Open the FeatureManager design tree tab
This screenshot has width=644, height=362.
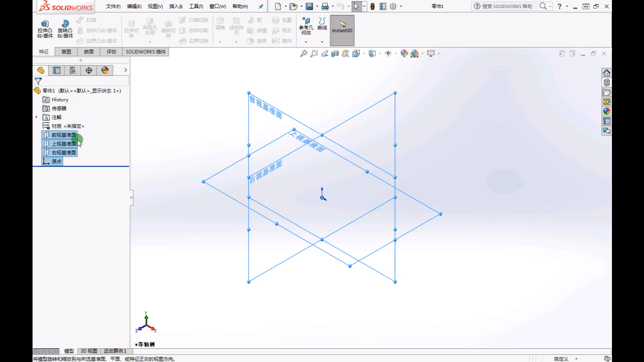41,70
